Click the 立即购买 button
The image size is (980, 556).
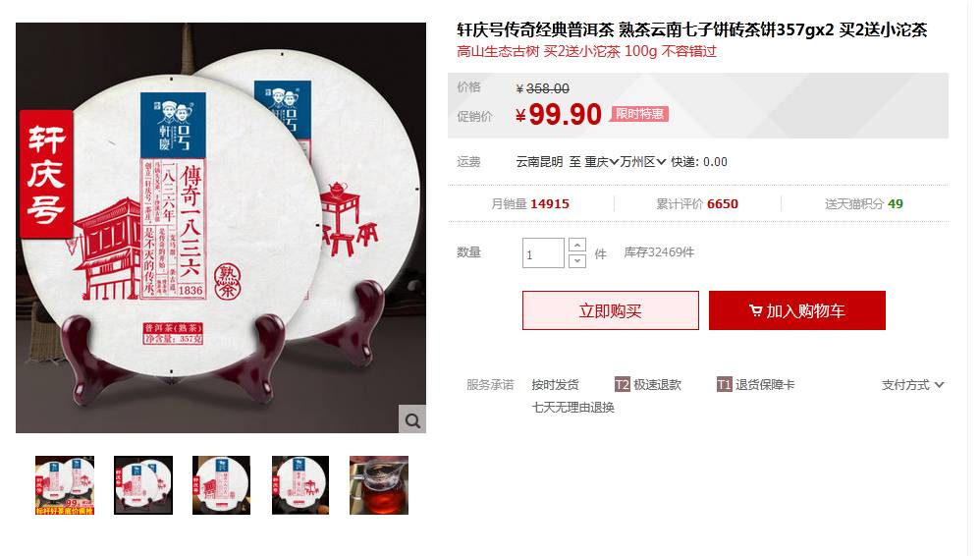[x=611, y=310]
